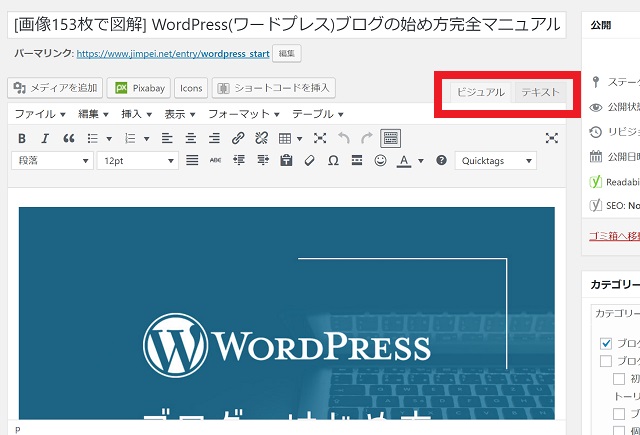Click fullscreen icon beside table button

pyautogui.click(x=320, y=138)
